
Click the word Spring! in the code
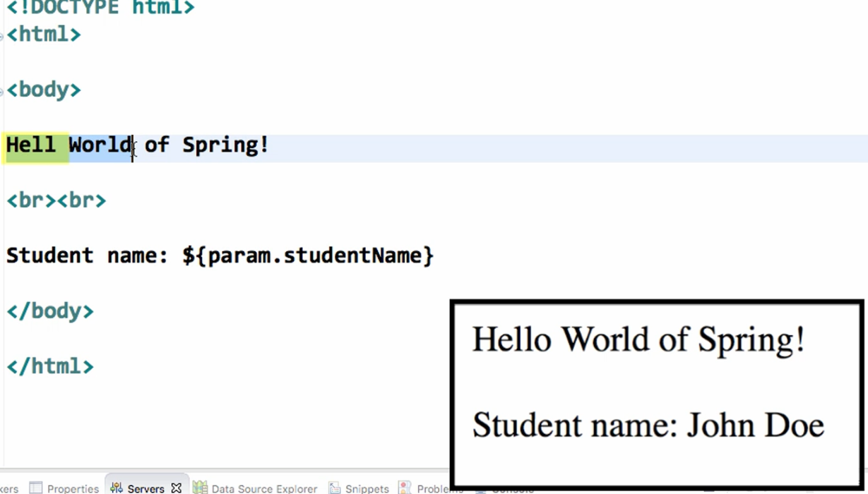pyautogui.click(x=225, y=145)
